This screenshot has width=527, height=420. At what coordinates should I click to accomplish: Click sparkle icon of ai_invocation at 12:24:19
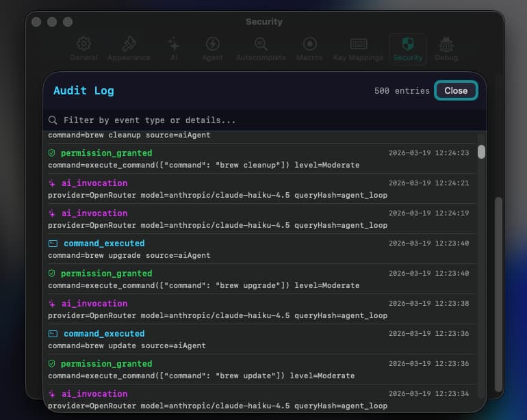pos(52,213)
